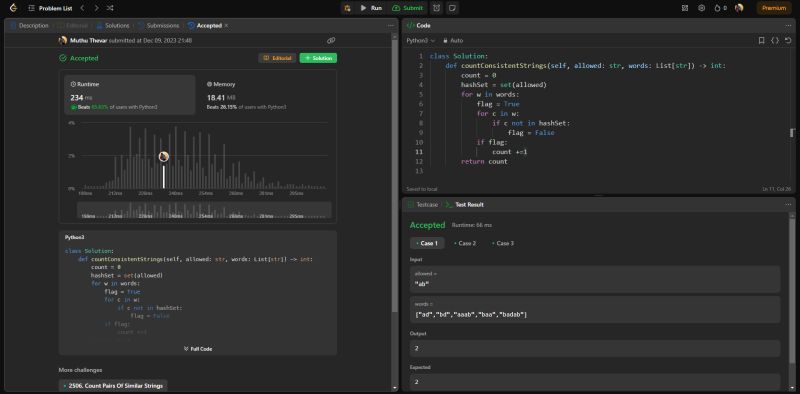Format code with curly braces icon
The image size is (800, 394).
pos(774,40)
